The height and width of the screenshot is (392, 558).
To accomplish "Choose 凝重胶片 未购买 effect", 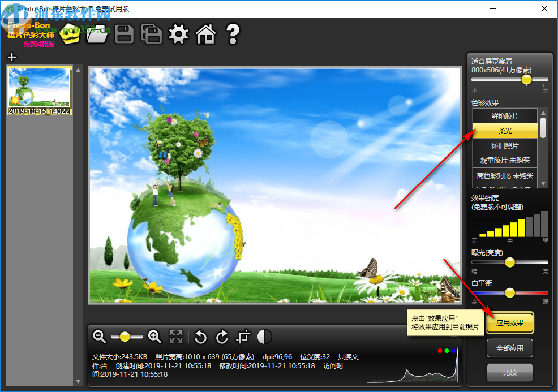I will point(505,161).
